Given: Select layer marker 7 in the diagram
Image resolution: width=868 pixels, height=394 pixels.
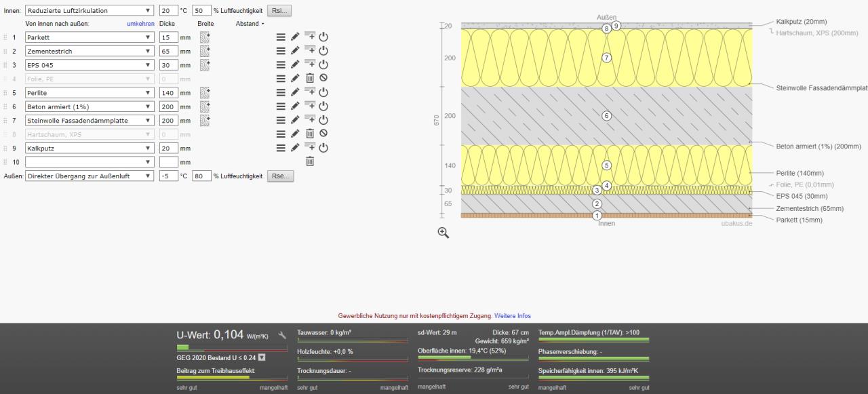Looking at the screenshot, I should (606, 58).
